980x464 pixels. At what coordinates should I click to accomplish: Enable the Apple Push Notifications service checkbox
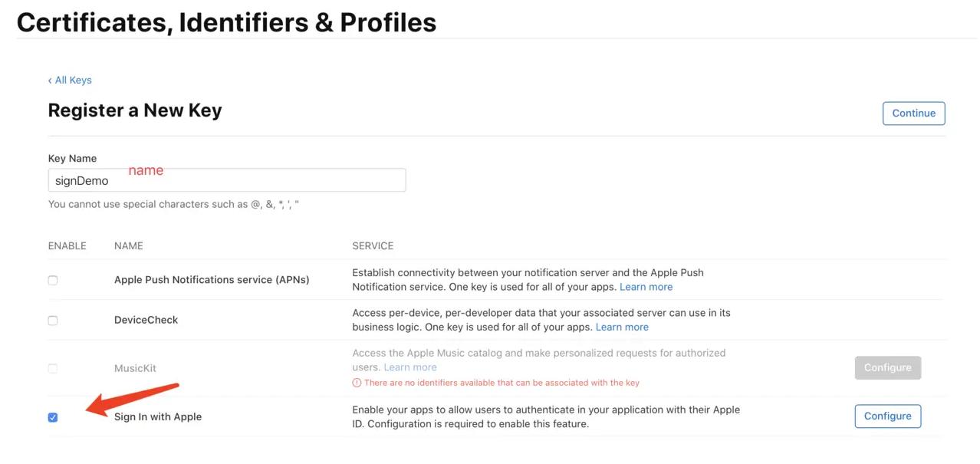point(52,280)
